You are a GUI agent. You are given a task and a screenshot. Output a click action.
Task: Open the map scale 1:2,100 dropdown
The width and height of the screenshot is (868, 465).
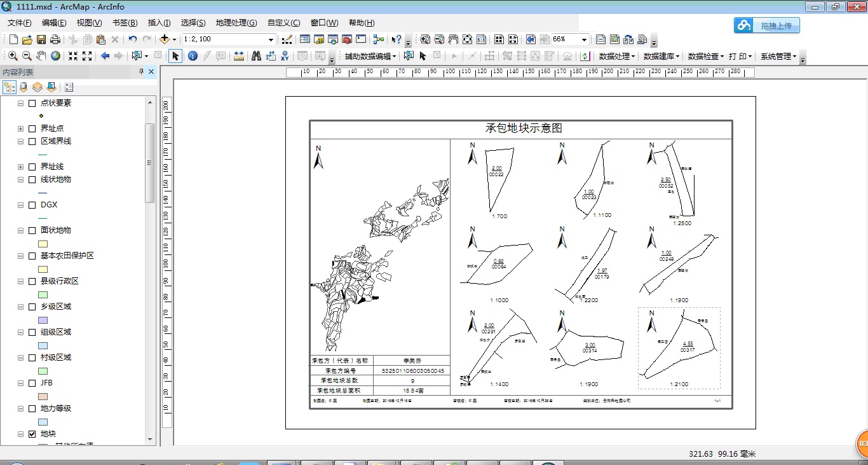[x=271, y=39]
